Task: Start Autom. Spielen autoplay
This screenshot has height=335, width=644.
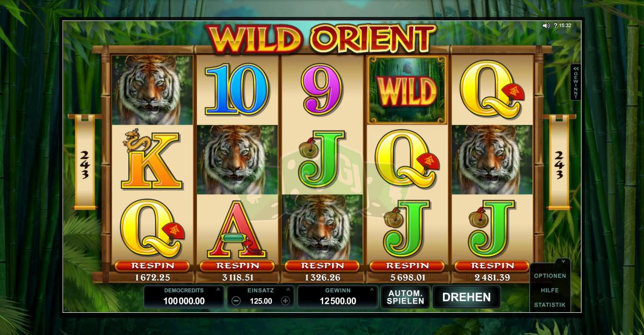Action: click(405, 297)
